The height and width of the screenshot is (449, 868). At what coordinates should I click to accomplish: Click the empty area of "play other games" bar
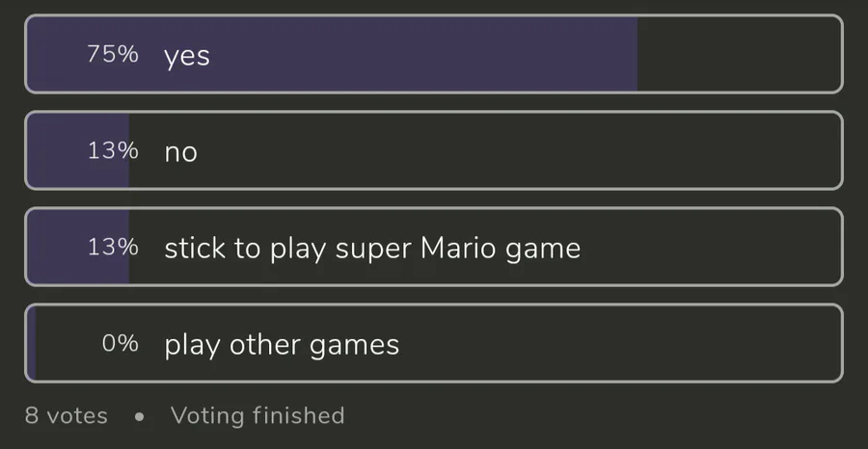(617, 344)
